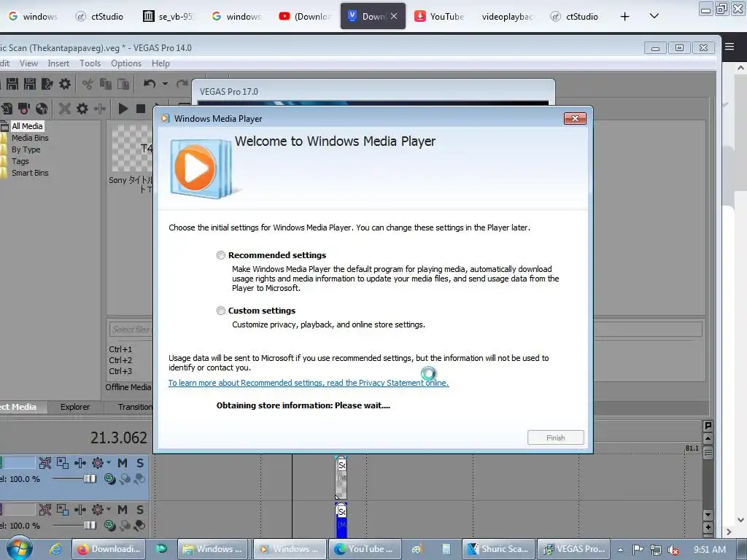This screenshot has width=747, height=560.
Task: Click the Paste icon in VEGAS toolbar
Action: tap(123, 85)
